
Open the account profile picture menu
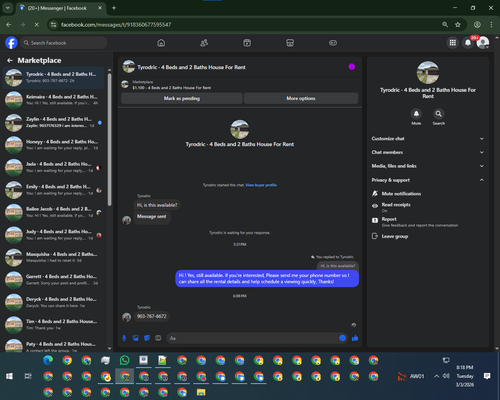coord(483,43)
